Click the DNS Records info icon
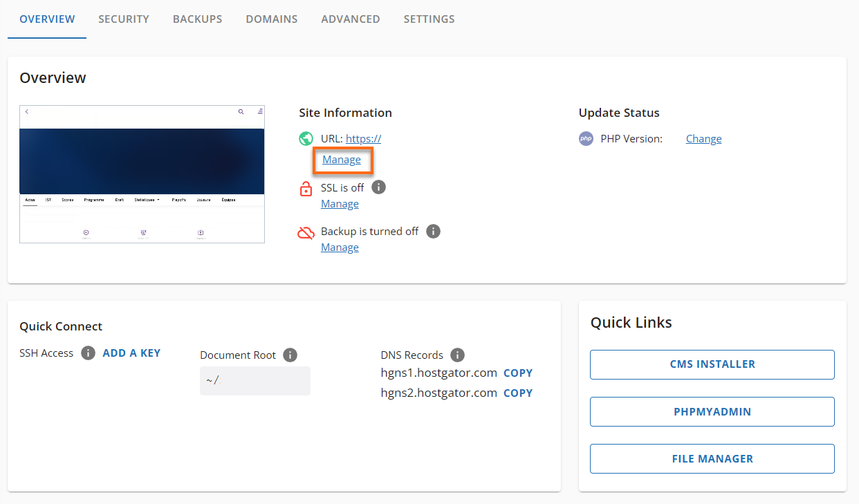This screenshot has width=859, height=504. pos(457,355)
